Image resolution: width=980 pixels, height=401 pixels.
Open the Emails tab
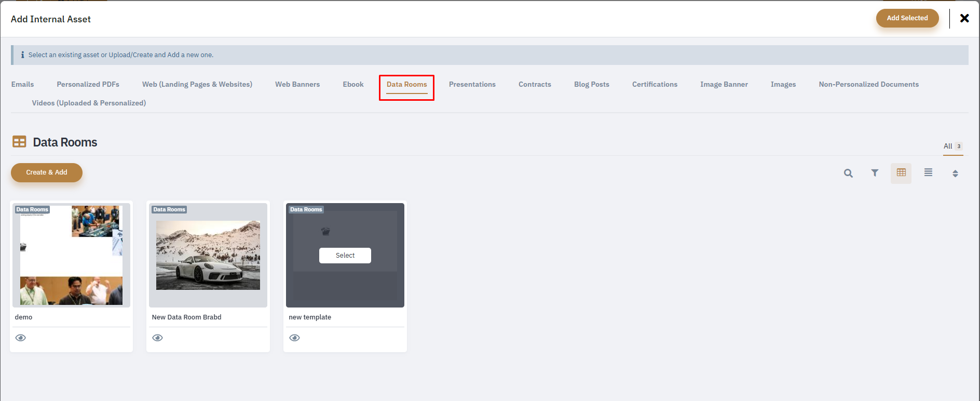click(23, 85)
